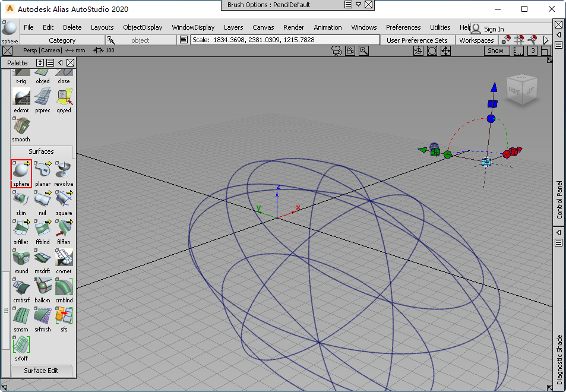Screen dimensions: 566x392
Task: Select the smooth tool in the palette
Action: (x=21, y=127)
